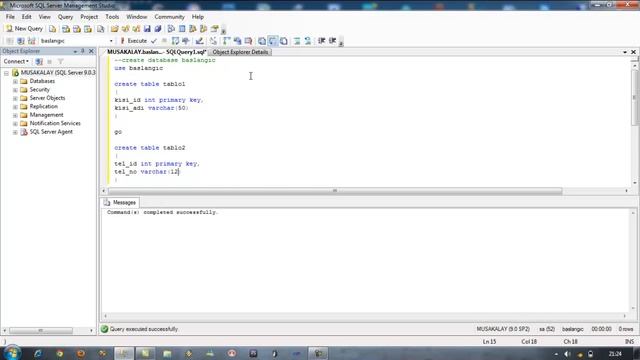The width and height of the screenshot is (640, 360).
Task: Open the Registered Servers window icon
Action: pyautogui.click(x=171, y=29)
